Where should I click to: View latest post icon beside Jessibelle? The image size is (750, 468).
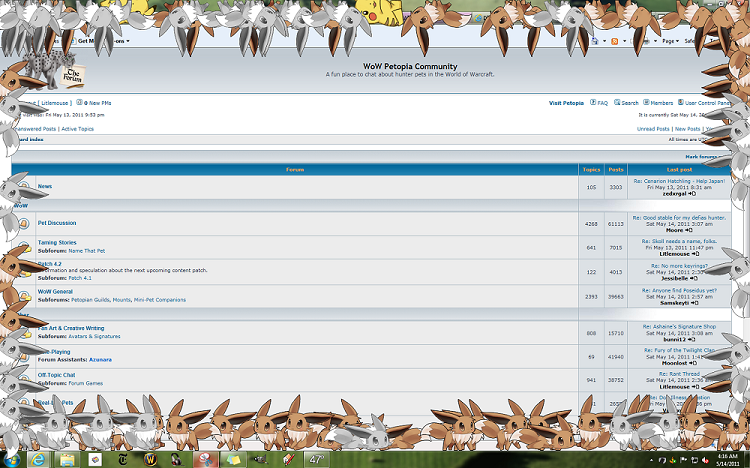pyautogui.click(x=694, y=278)
